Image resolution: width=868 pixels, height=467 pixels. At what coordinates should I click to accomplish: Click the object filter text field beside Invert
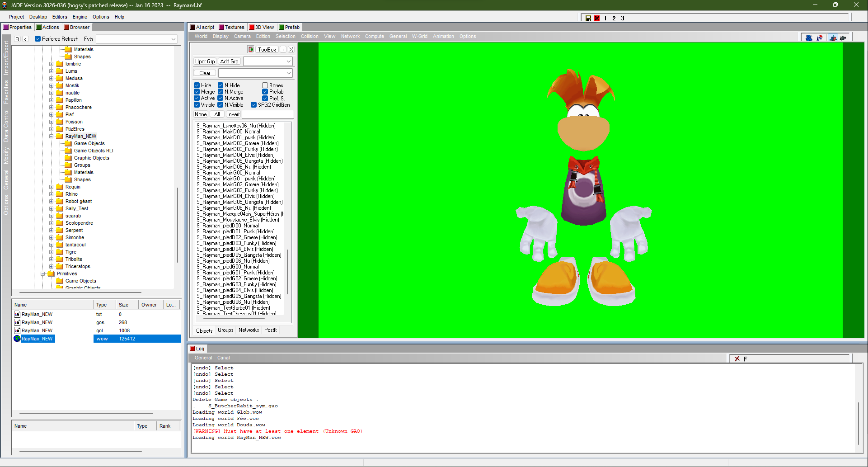coord(267,114)
